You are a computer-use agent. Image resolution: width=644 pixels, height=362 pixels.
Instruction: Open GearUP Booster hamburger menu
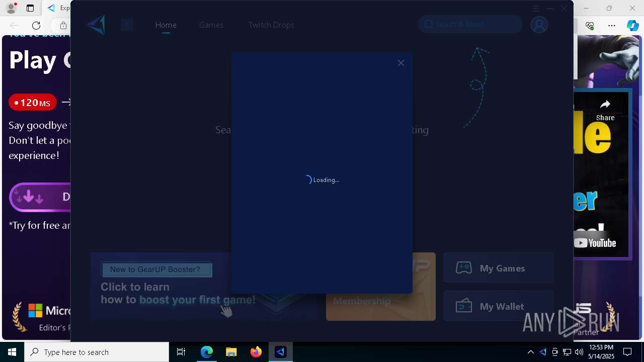pyautogui.click(x=536, y=9)
